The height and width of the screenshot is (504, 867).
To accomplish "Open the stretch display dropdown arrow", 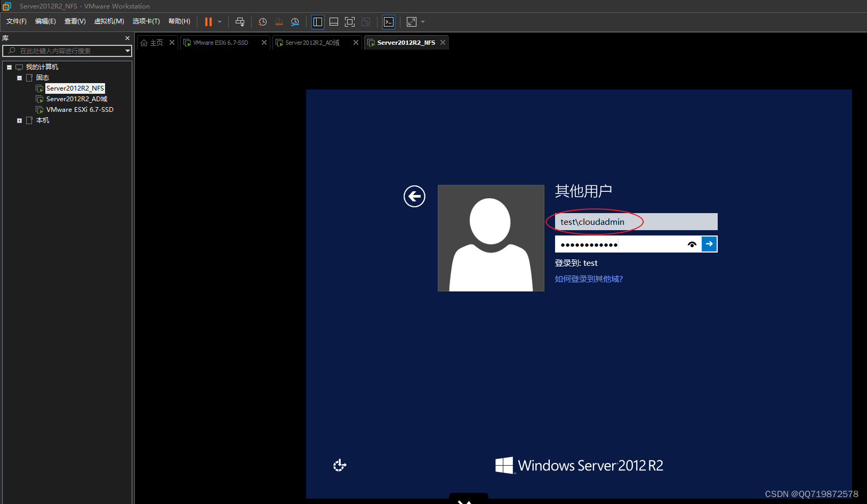I will coord(423,22).
